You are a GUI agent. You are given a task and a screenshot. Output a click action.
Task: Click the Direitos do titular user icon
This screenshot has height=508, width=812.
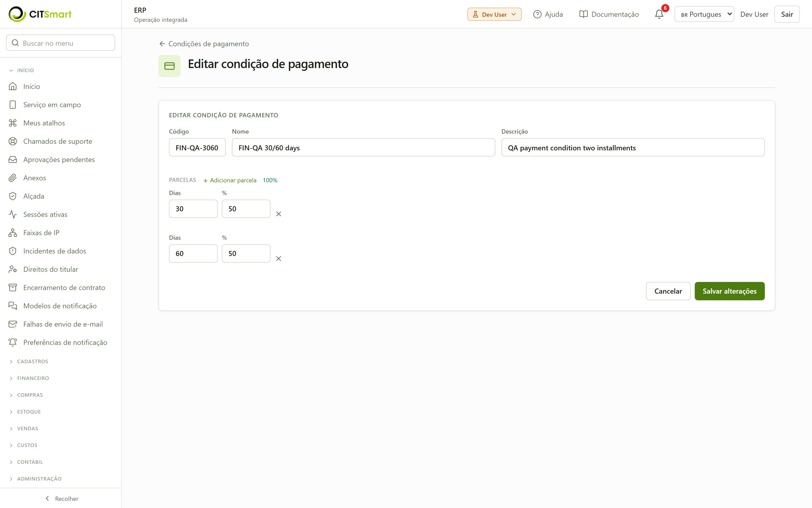point(13,269)
